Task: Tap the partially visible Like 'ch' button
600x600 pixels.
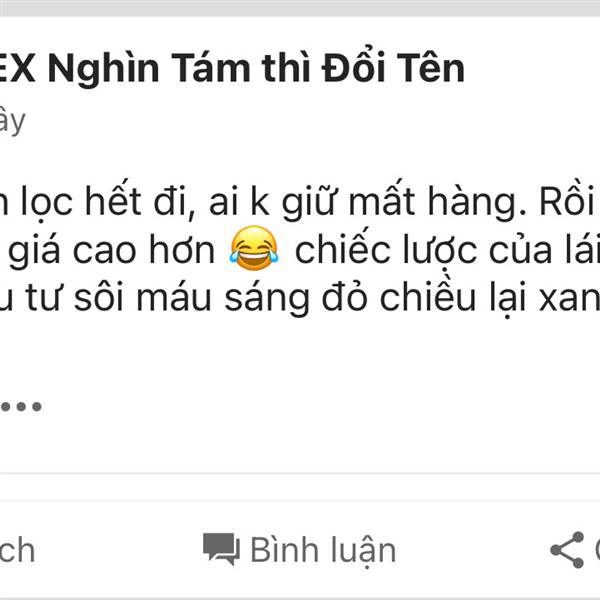Action: point(17,550)
